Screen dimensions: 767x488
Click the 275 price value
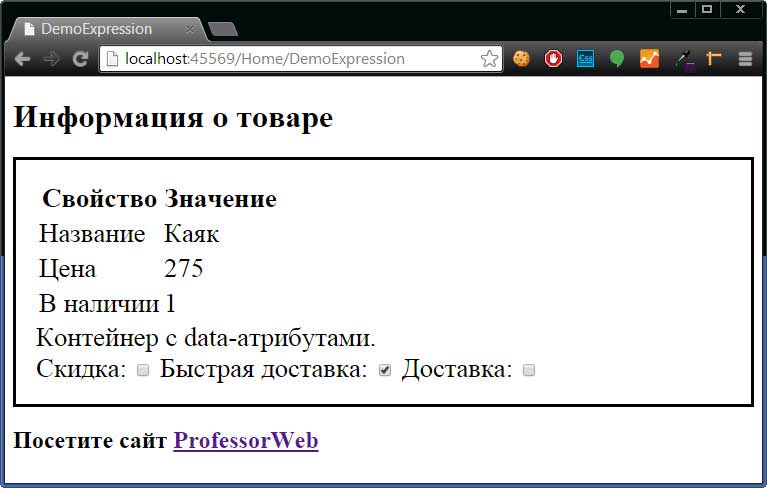(183, 268)
